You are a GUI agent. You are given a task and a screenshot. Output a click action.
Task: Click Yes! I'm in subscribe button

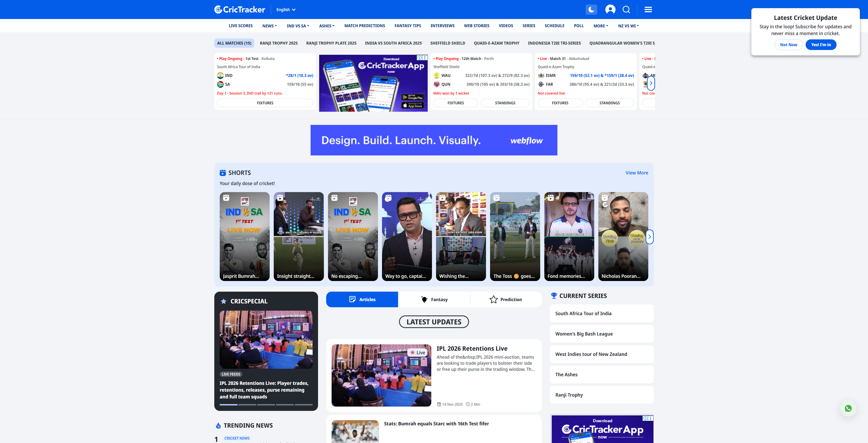(821, 45)
